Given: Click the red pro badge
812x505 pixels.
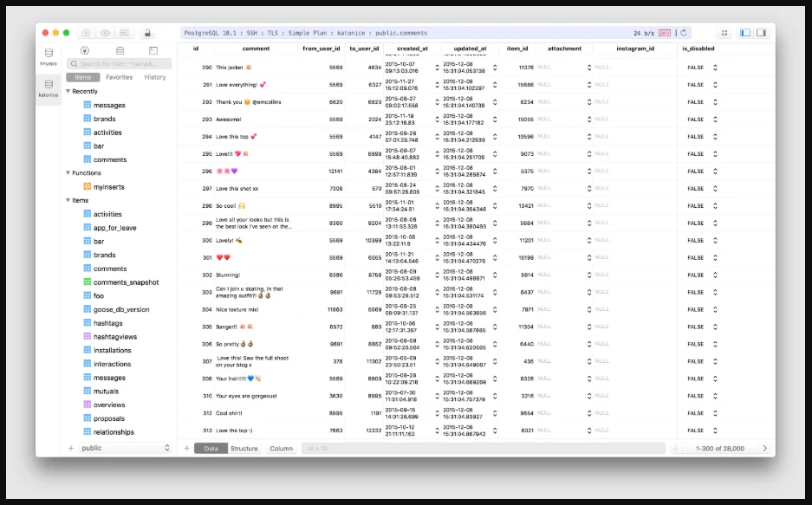Looking at the screenshot, I should (665, 33).
